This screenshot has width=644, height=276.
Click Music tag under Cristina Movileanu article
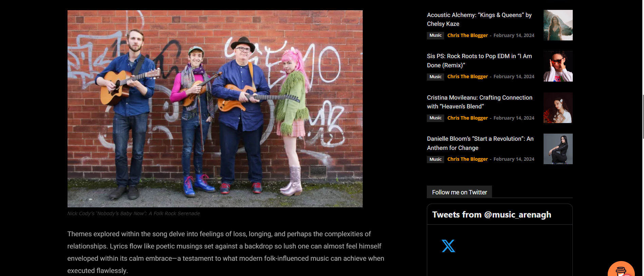435,118
